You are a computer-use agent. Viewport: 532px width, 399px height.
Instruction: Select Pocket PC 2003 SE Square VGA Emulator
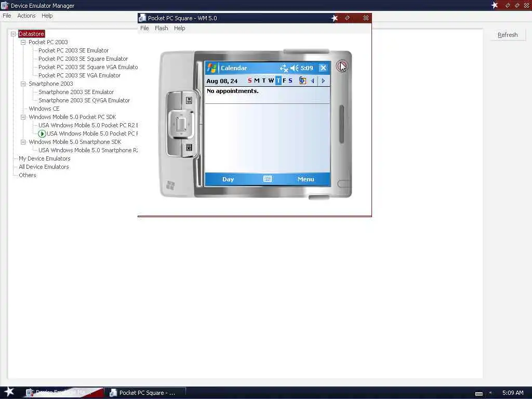point(88,67)
